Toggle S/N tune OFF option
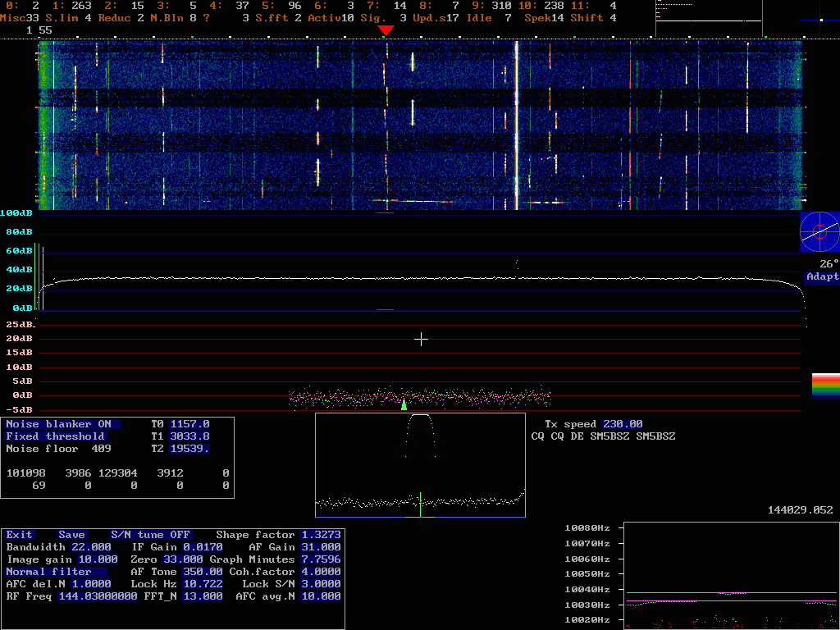Screen dimensions: 840x630 point(151,535)
